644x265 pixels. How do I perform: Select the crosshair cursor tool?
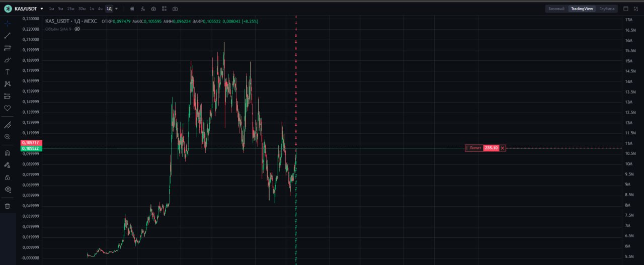click(x=7, y=24)
